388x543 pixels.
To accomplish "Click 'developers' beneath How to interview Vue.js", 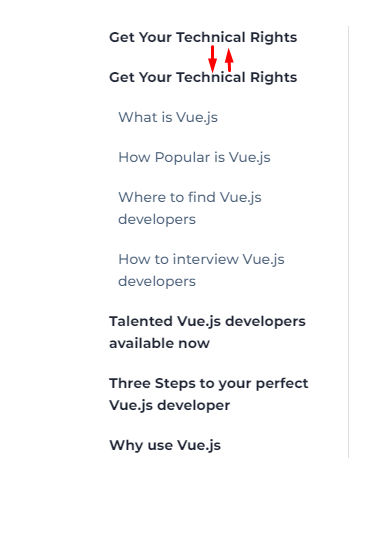I will [x=157, y=282].
